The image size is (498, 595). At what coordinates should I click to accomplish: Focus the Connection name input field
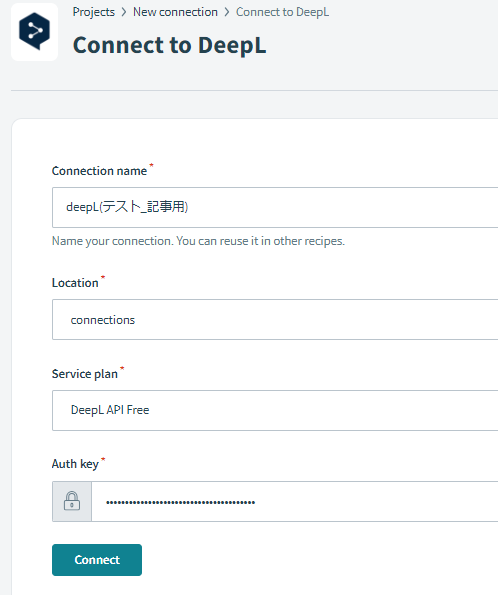275,207
